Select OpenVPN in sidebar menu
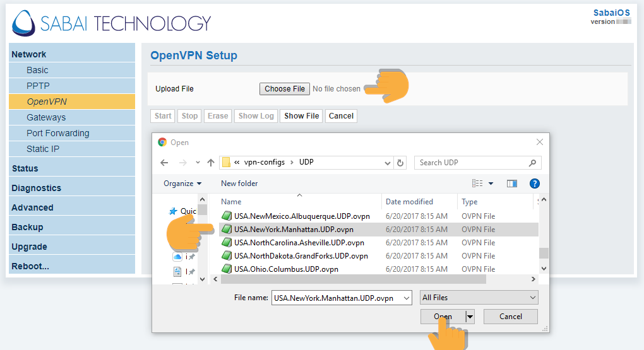 coord(72,102)
